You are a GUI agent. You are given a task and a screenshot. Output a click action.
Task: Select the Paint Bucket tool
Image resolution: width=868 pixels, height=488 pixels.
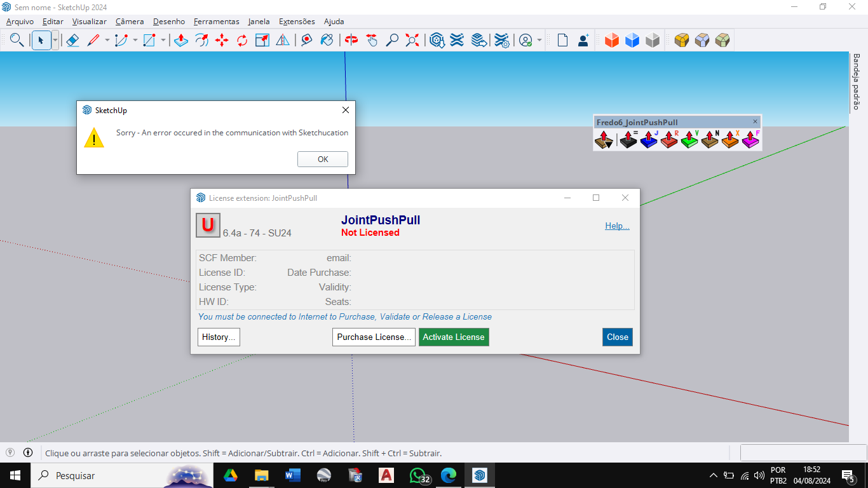point(327,40)
